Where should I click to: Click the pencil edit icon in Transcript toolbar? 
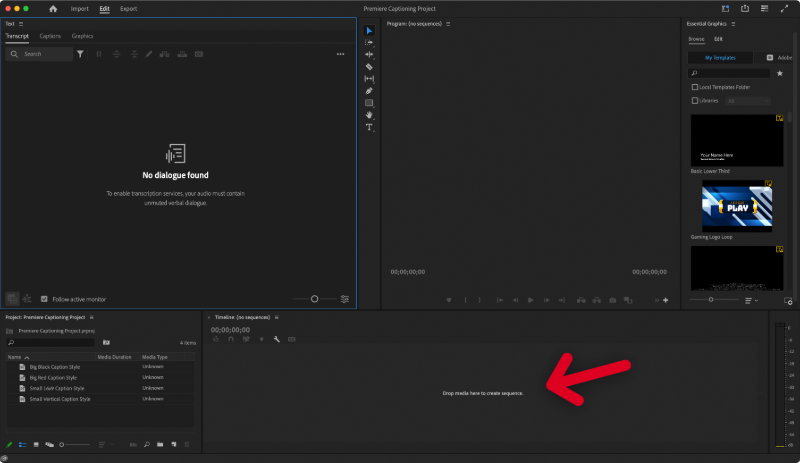coord(149,54)
